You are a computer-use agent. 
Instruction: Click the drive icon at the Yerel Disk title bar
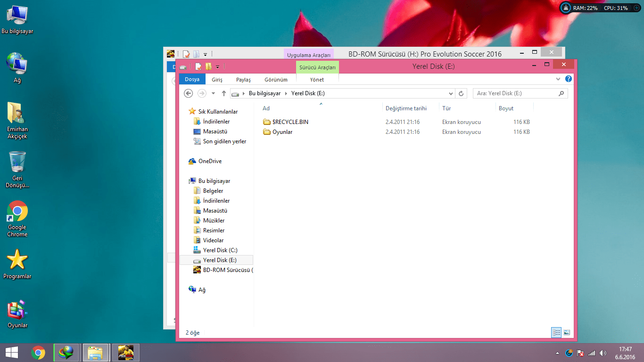183,66
